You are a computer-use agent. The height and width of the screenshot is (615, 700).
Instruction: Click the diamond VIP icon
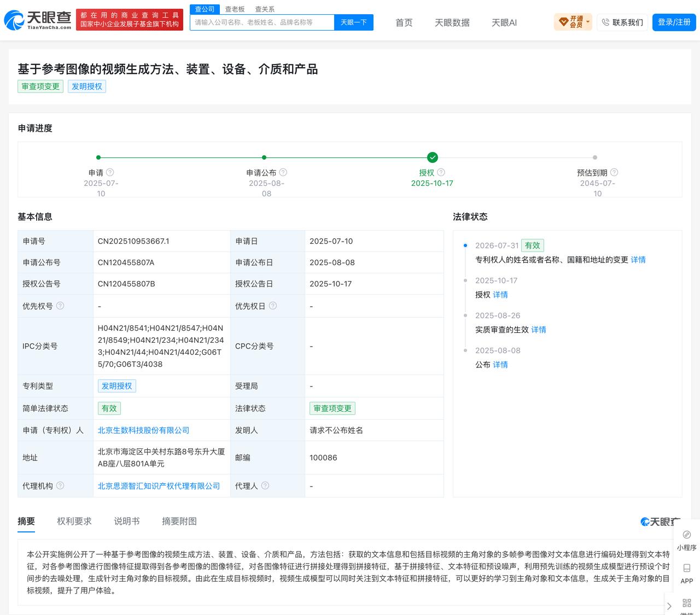[x=563, y=22]
